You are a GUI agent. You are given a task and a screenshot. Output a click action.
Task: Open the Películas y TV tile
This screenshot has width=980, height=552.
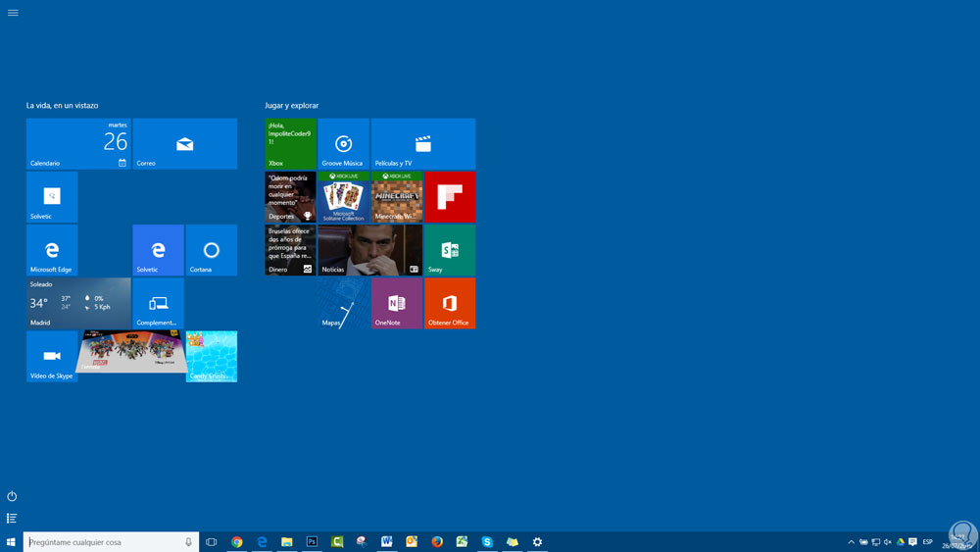point(422,144)
